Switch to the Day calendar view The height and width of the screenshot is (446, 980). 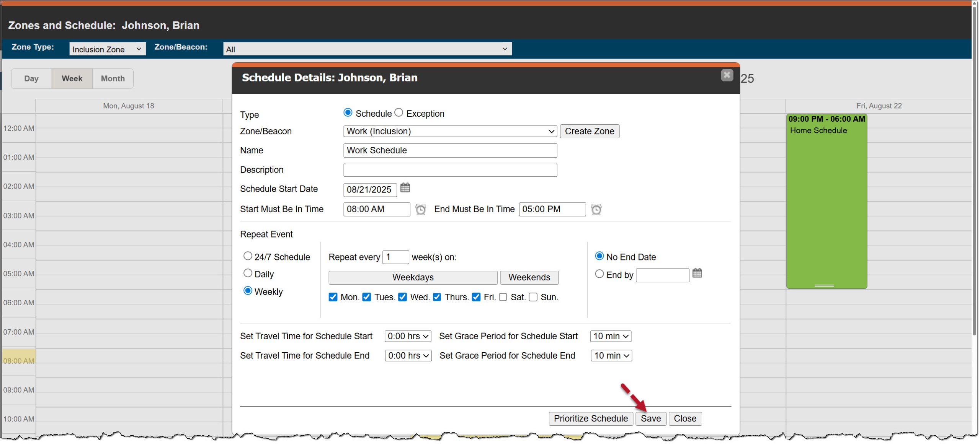point(31,79)
